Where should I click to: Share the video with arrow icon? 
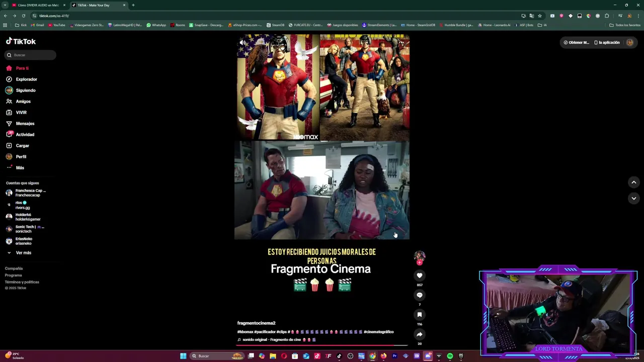click(420, 334)
